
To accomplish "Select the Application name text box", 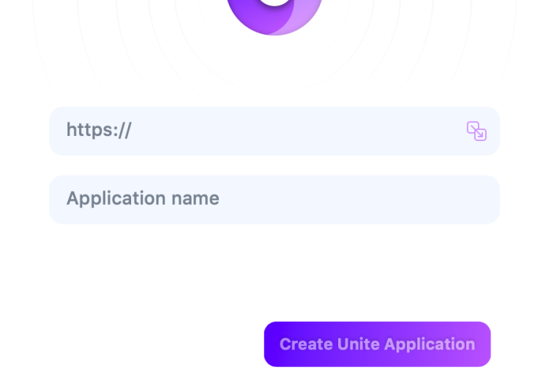I will pyautogui.click(x=274, y=199).
